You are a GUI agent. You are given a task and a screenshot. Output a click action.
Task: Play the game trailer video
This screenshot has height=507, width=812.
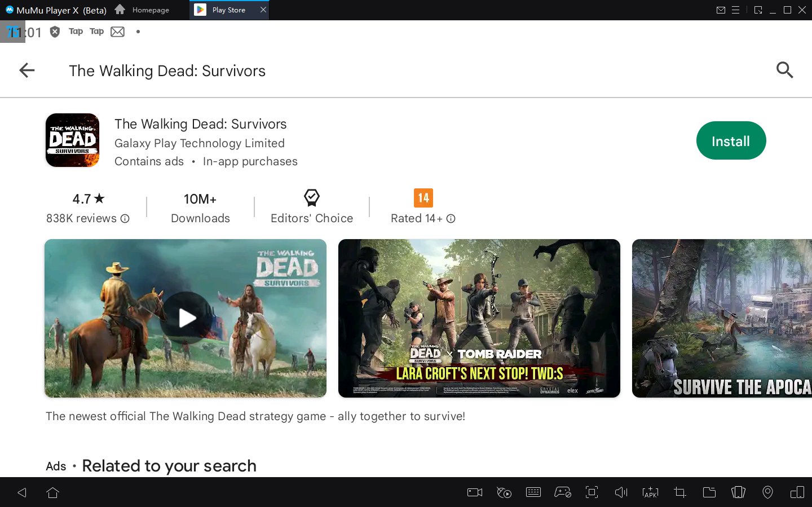tap(186, 318)
